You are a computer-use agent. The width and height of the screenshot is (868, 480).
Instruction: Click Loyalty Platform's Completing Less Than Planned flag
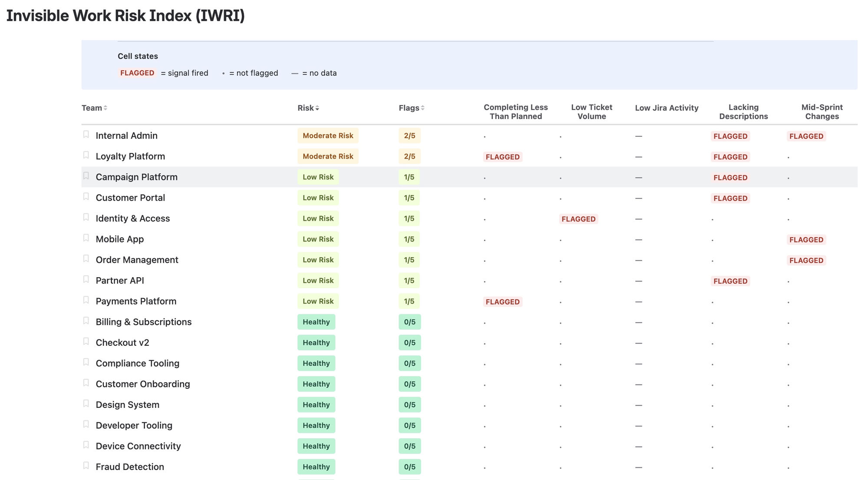click(x=502, y=157)
